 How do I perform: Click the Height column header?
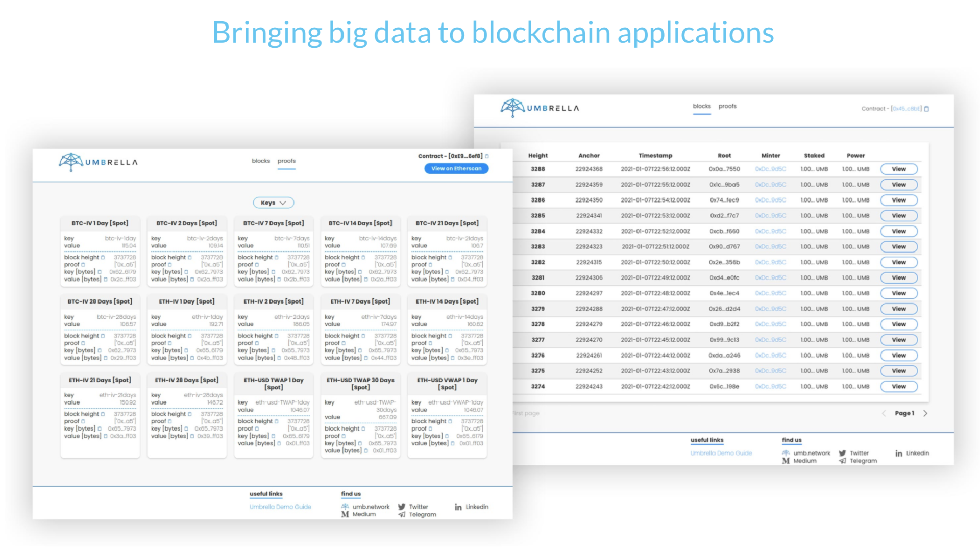(538, 156)
